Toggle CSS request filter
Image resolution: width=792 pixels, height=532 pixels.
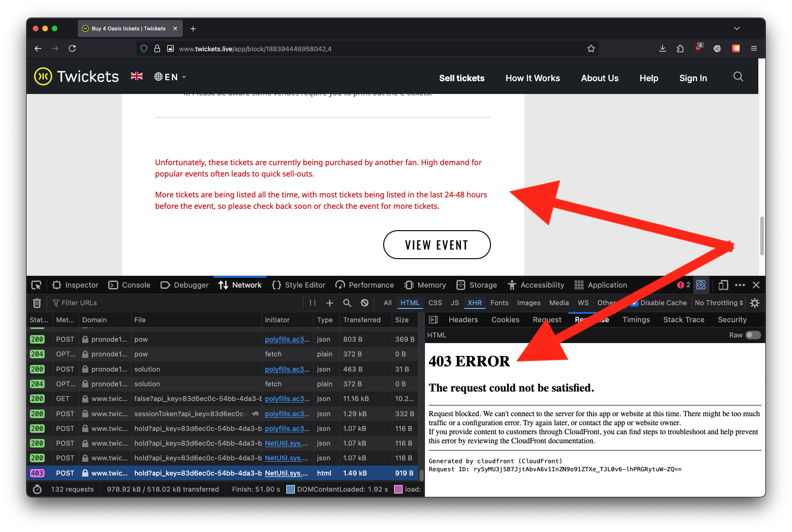[x=435, y=303]
